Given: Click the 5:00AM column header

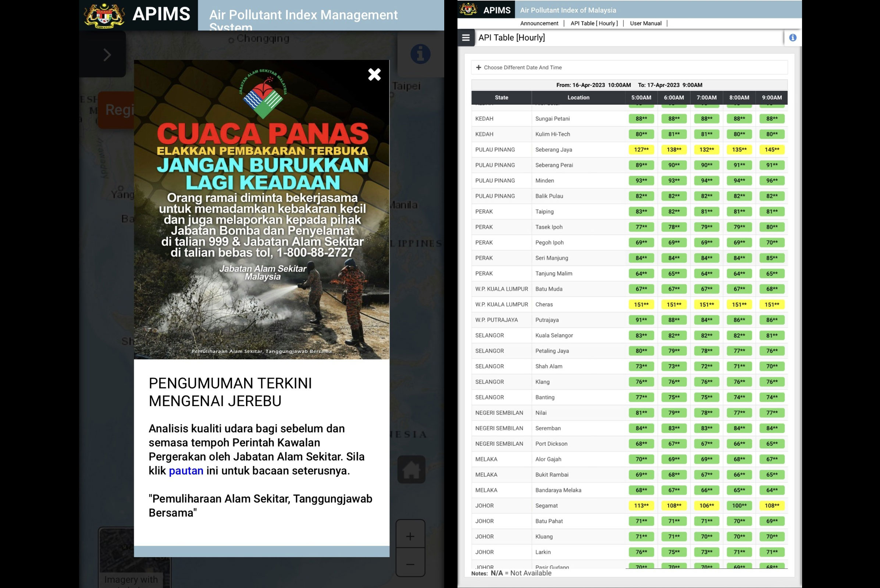Looking at the screenshot, I should [641, 97].
